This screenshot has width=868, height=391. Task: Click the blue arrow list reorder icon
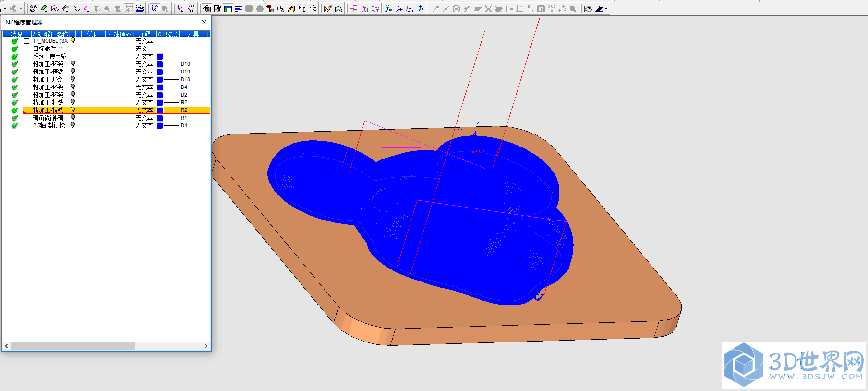coord(140,9)
